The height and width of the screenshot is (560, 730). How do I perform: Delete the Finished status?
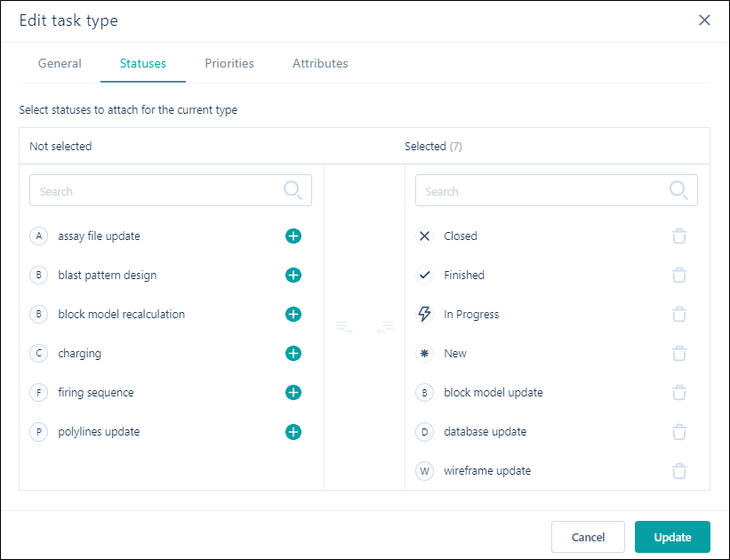point(679,276)
